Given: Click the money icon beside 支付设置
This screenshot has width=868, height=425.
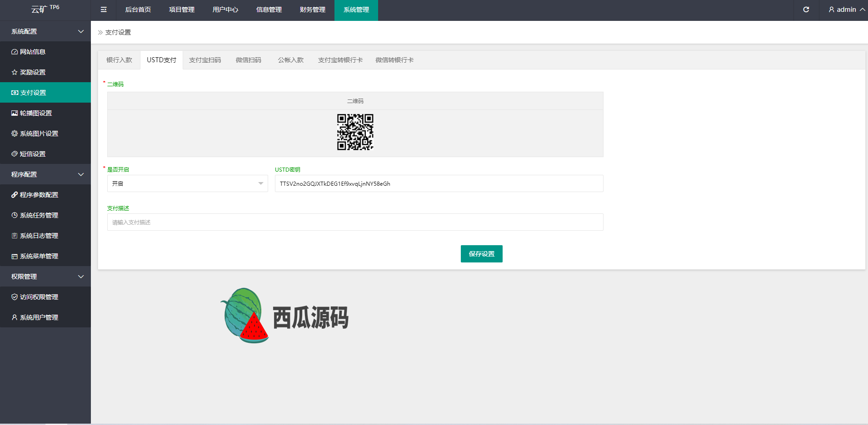Looking at the screenshot, I should point(15,93).
